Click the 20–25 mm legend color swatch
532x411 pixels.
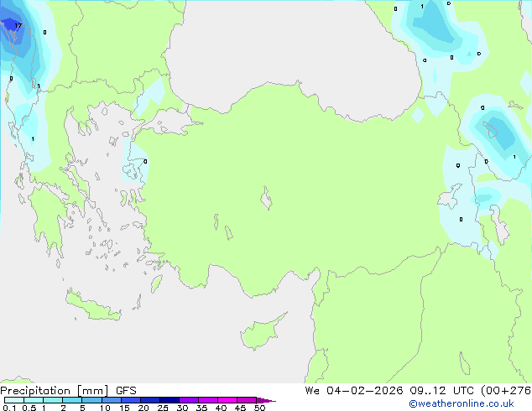pos(150,400)
